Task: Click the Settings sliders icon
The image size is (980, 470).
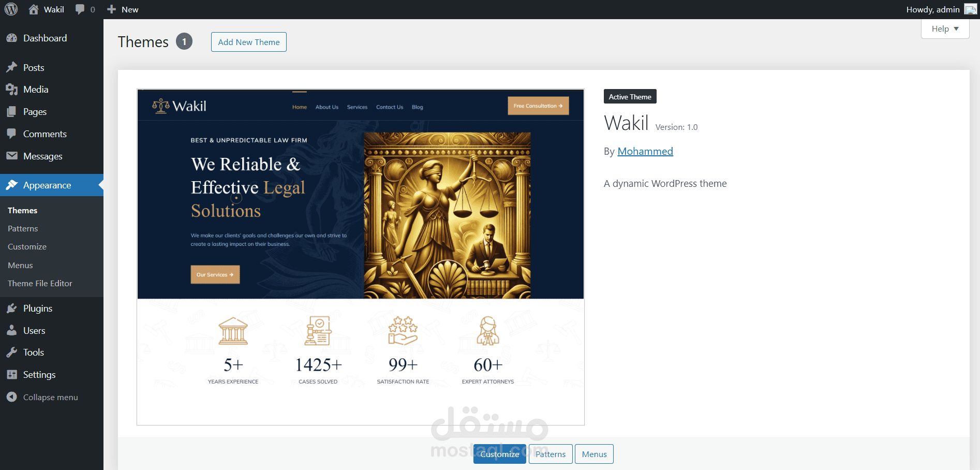Action: (12, 374)
